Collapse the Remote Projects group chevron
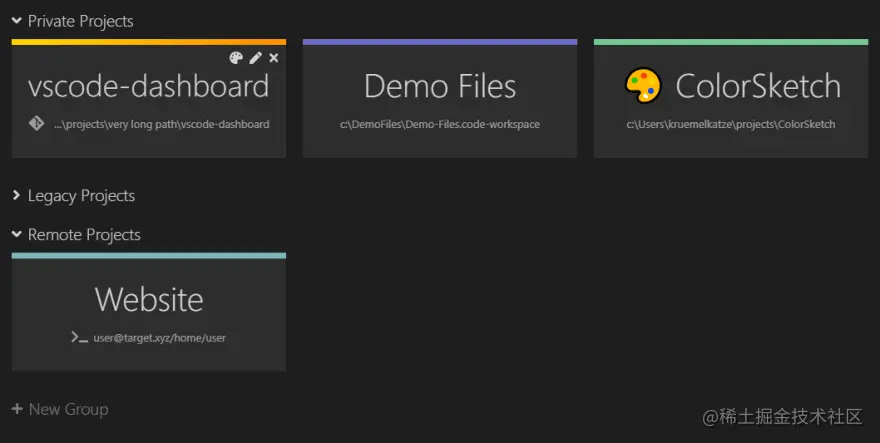The width and height of the screenshot is (880, 443). (17, 234)
